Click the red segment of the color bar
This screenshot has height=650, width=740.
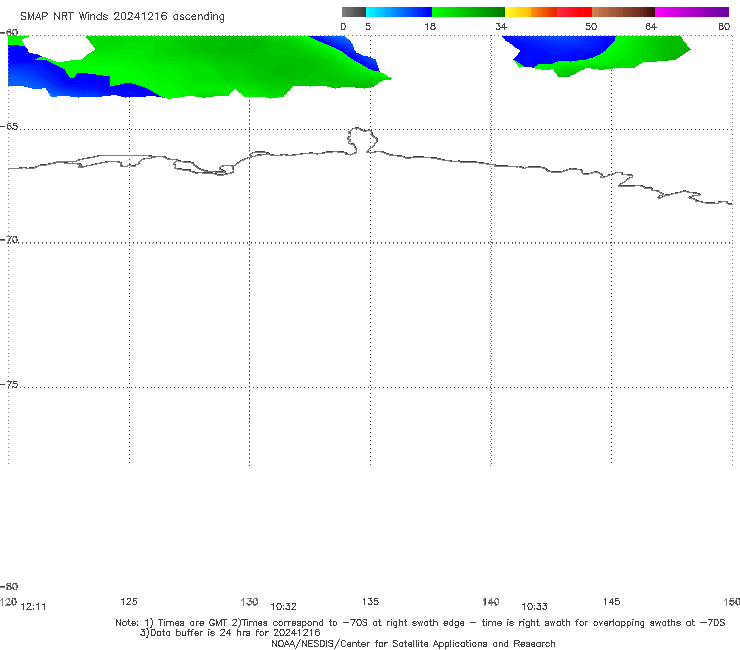coord(575,12)
